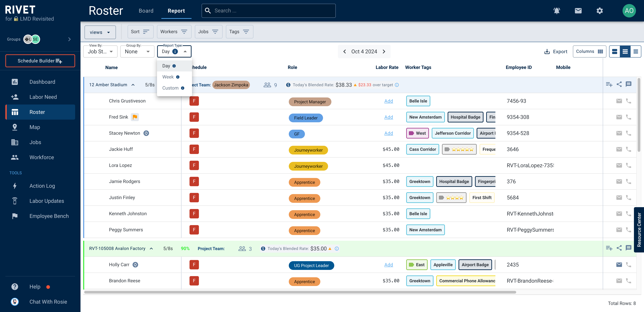644x312 pixels.
Task: Click the phone icon in Chris Grustiveson row
Action: coord(629,101)
